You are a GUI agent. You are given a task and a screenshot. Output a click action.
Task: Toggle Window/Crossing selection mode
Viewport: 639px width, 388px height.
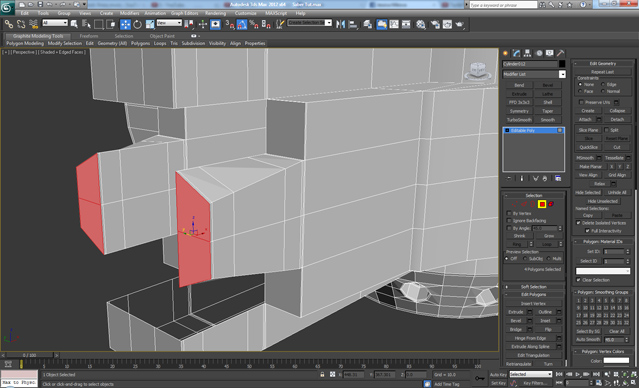coord(111,24)
